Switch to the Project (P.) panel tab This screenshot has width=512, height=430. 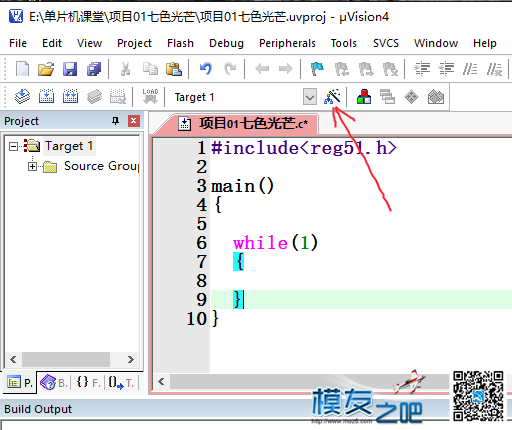(20, 383)
